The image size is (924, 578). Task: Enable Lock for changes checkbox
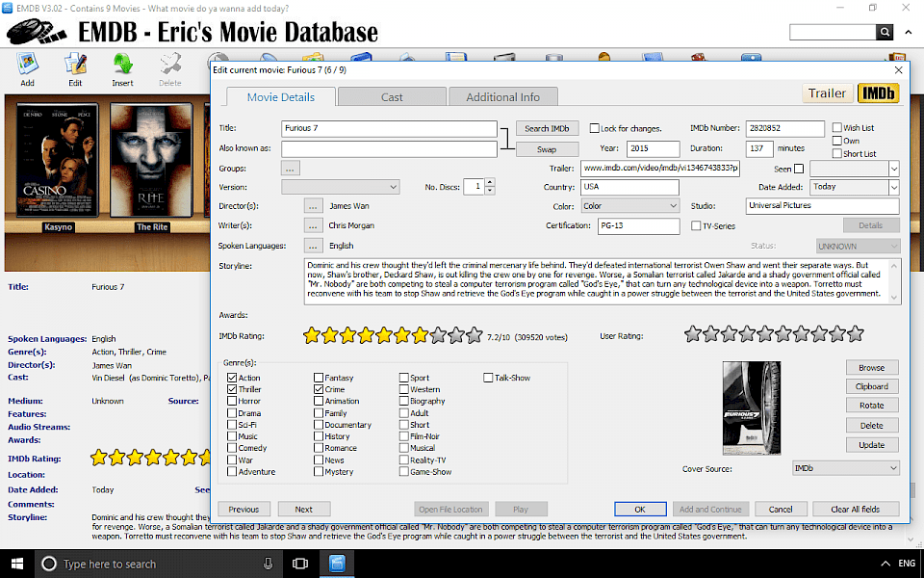coord(594,128)
